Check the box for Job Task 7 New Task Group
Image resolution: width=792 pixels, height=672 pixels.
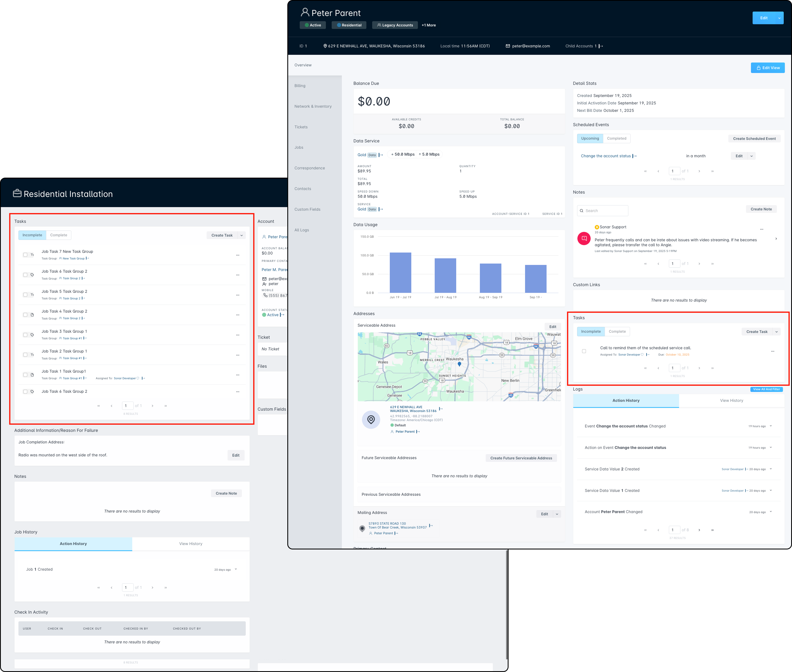[25, 255]
